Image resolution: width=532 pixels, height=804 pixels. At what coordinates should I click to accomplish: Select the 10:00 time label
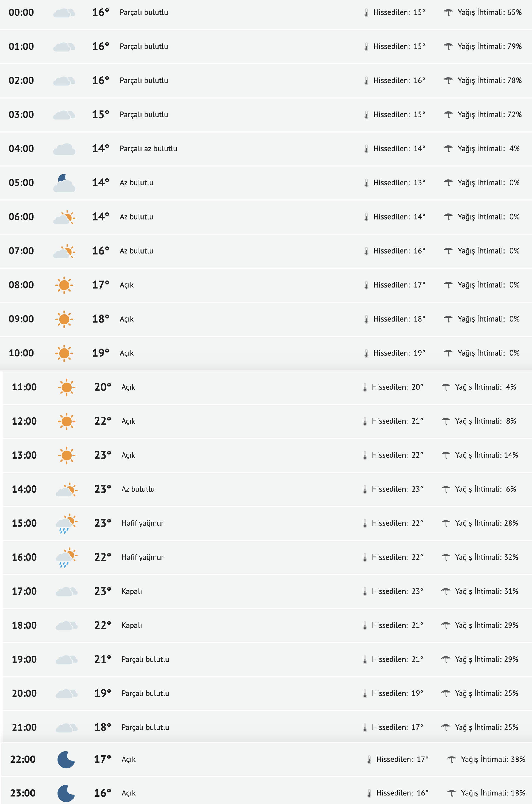[x=21, y=353]
